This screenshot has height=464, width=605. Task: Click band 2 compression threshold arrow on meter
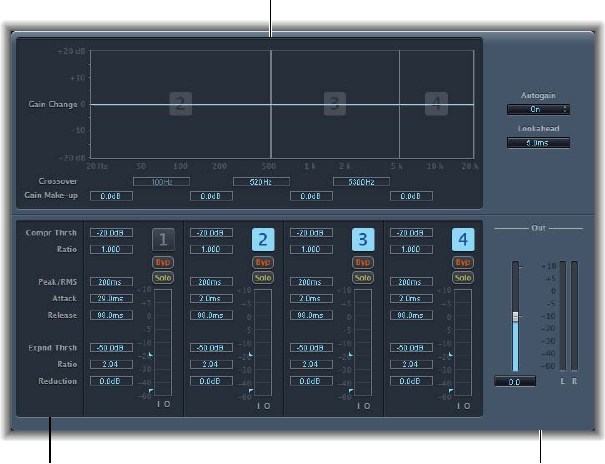(251, 355)
